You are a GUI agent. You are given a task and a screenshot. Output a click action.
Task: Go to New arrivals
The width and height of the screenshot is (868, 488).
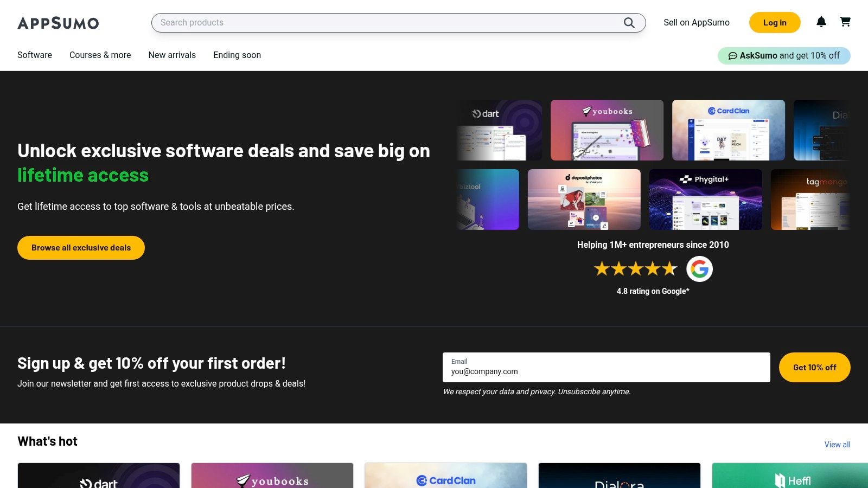172,55
